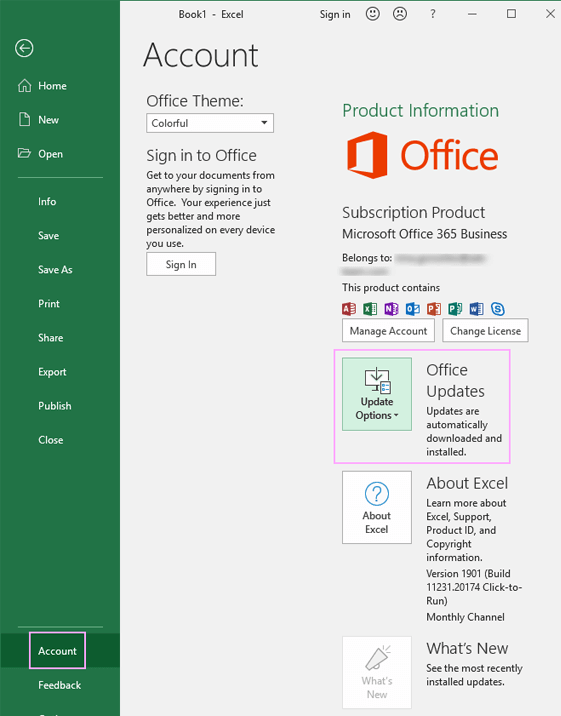Select Save in the sidebar

click(48, 236)
